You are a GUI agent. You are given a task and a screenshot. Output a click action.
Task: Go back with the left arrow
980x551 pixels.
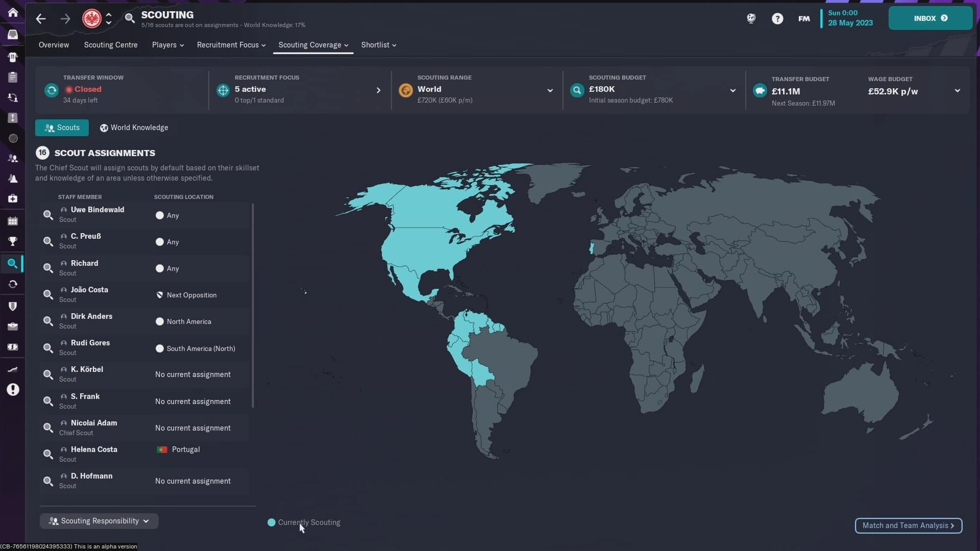41,19
